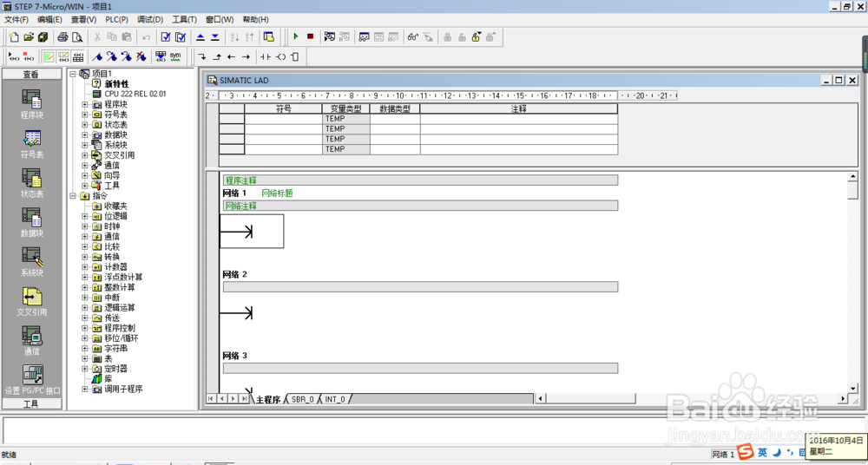Open 符号表 in the view sidebar
868x465 pixels.
click(x=31, y=144)
